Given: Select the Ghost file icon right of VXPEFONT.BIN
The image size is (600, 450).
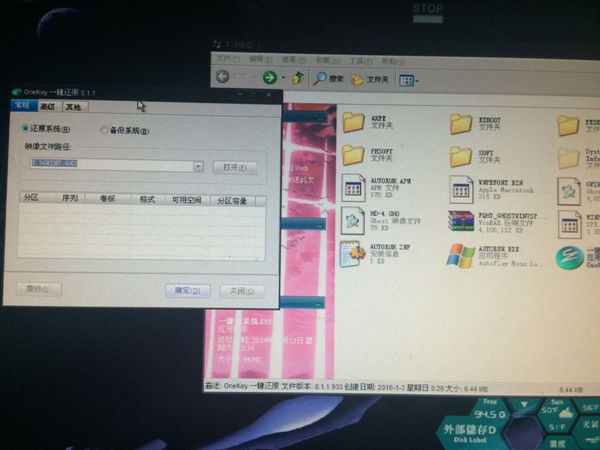Looking at the screenshot, I should [x=569, y=191].
